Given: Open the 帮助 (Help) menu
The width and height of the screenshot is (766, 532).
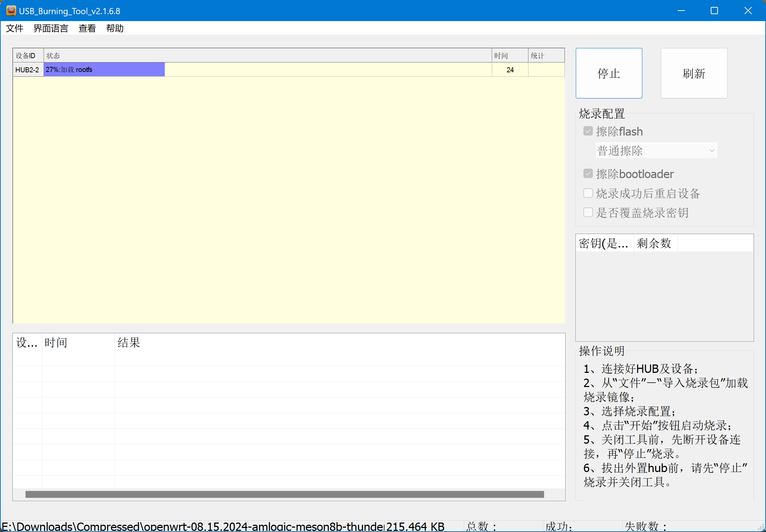Looking at the screenshot, I should [115, 28].
